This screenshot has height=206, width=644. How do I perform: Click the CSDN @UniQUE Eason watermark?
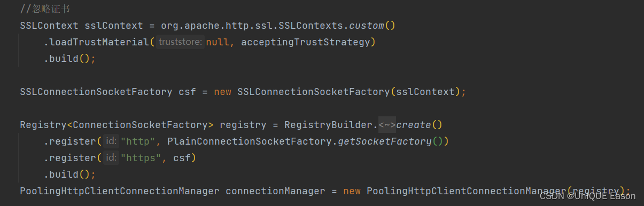coord(587,196)
